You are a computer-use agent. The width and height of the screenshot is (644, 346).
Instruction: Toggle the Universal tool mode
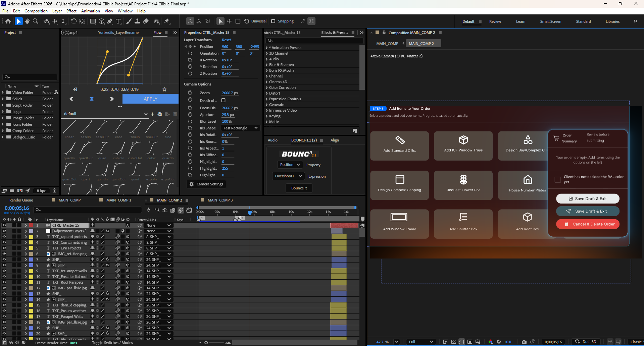255,21
